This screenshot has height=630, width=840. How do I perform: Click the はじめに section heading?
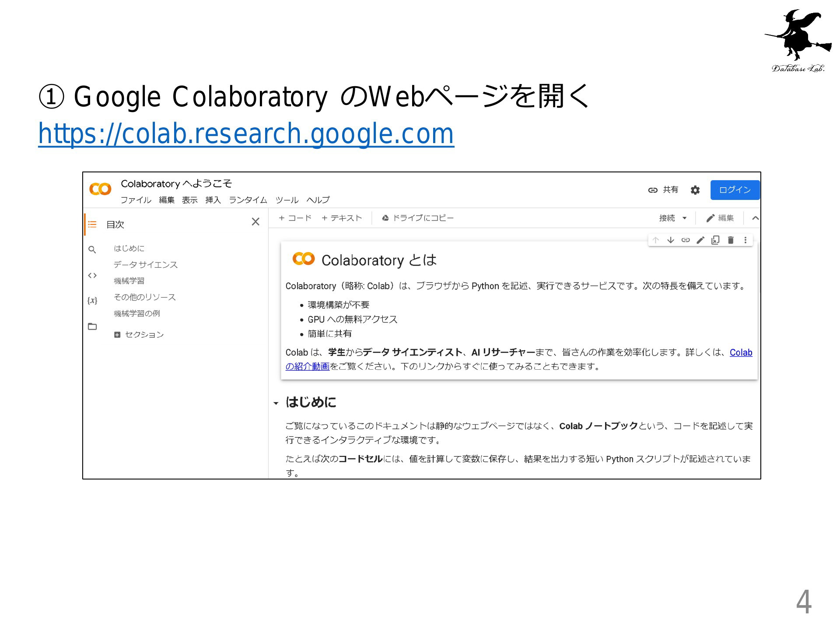pyautogui.click(x=311, y=402)
